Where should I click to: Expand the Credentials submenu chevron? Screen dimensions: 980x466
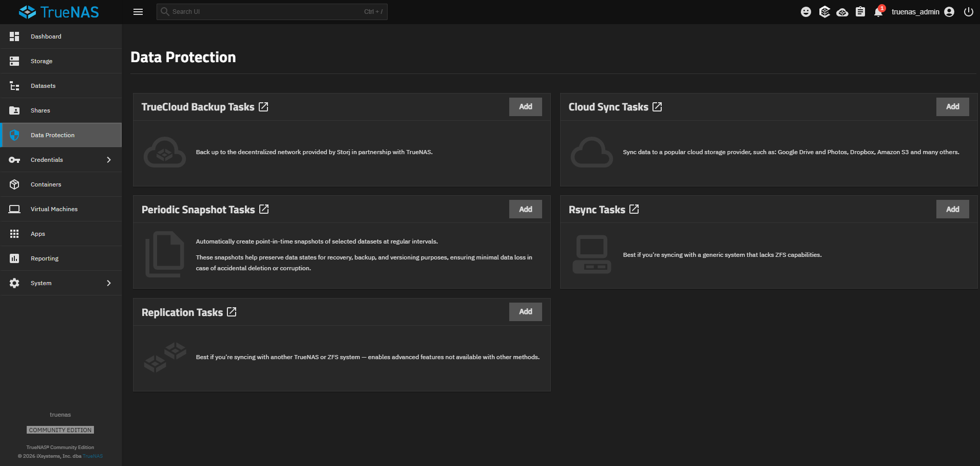coord(109,160)
